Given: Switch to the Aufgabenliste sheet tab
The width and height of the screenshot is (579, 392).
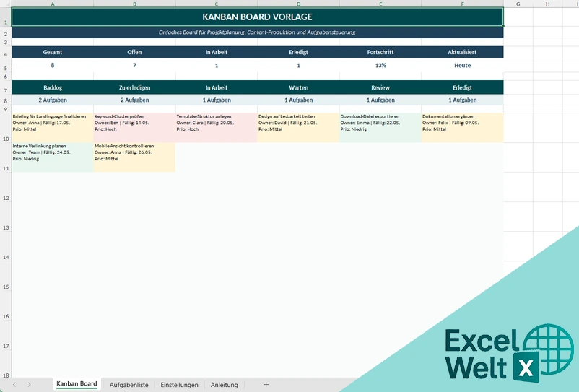Looking at the screenshot, I should coord(129,385).
